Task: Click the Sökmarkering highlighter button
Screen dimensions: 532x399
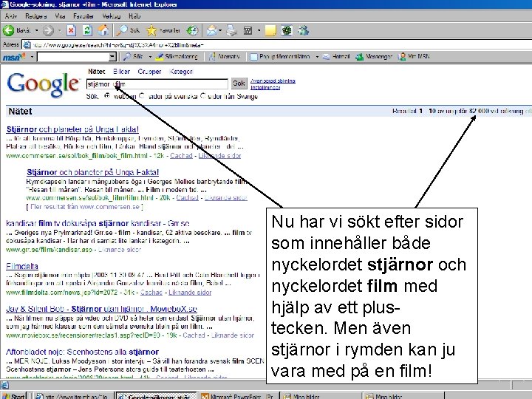Action: coord(176,57)
